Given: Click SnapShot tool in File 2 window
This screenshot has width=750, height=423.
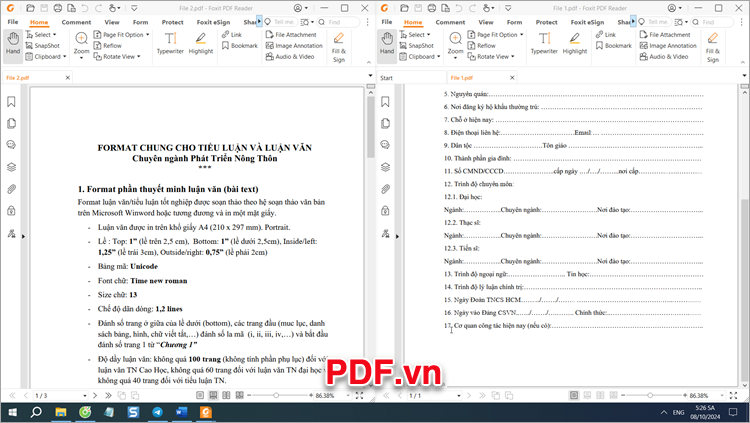Looking at the screenshot, I should [43, 45].
